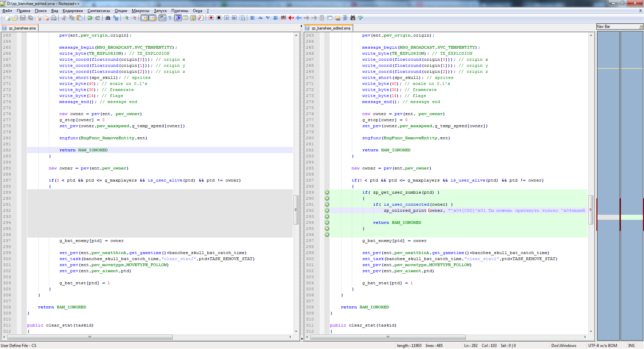Close the Nav Bar panel
The width and height of the screenshot is (644, 349).
641,27
